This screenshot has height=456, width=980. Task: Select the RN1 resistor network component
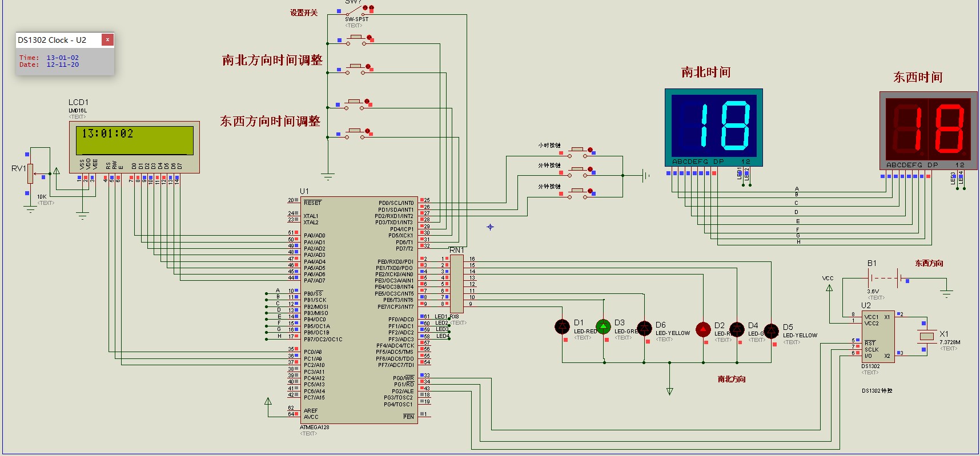(x=457, y=283)
